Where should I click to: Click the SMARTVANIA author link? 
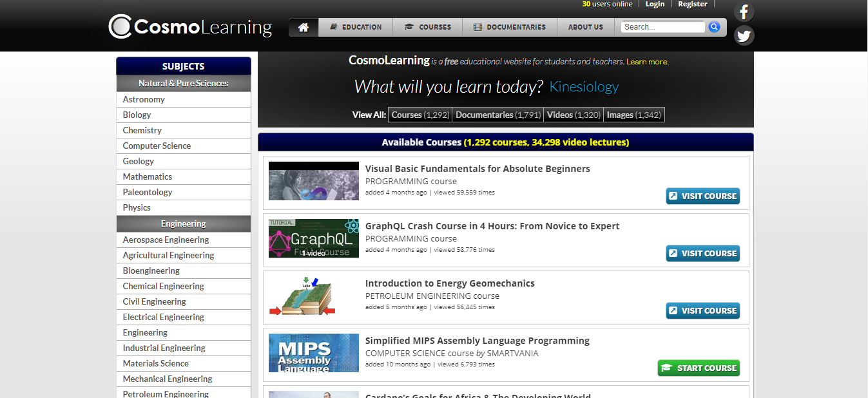513,353
